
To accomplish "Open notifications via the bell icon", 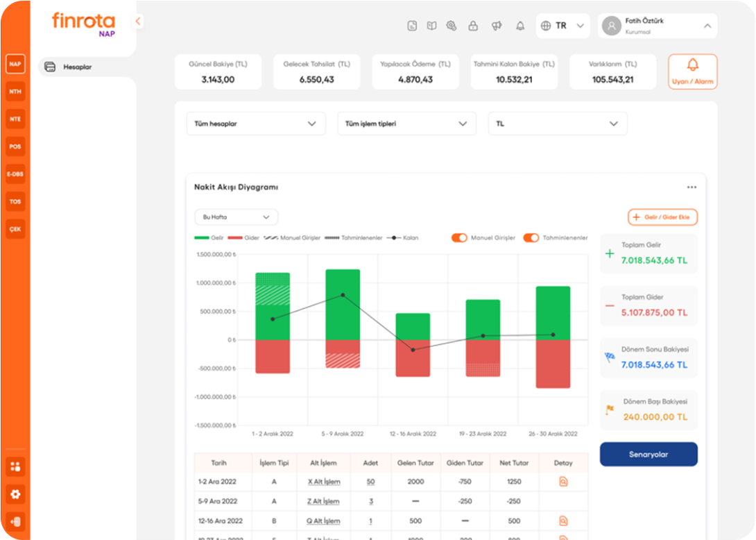I will (519, 26).
